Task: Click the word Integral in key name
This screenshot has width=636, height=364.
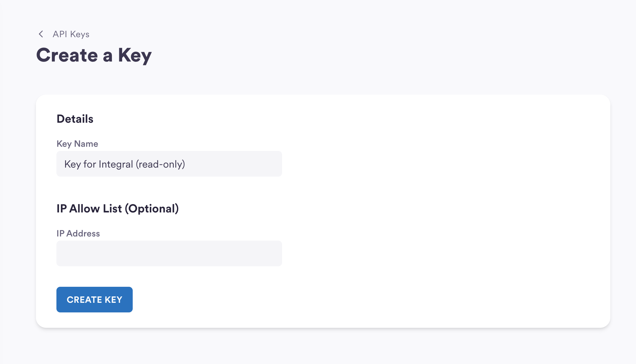Action: pyautogui.click(x=116, y=164)
